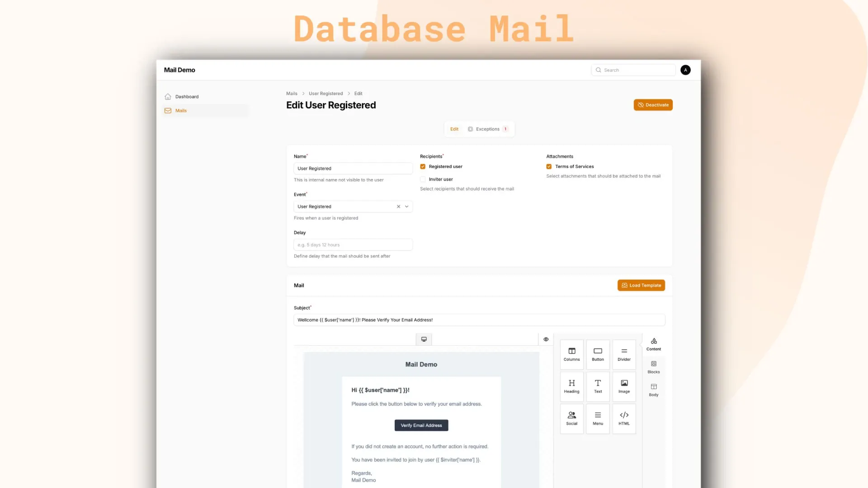The height and width of the screenshot is (488, 868).
Task: Deactivate the User Registered mail
Action: (653, 104)
